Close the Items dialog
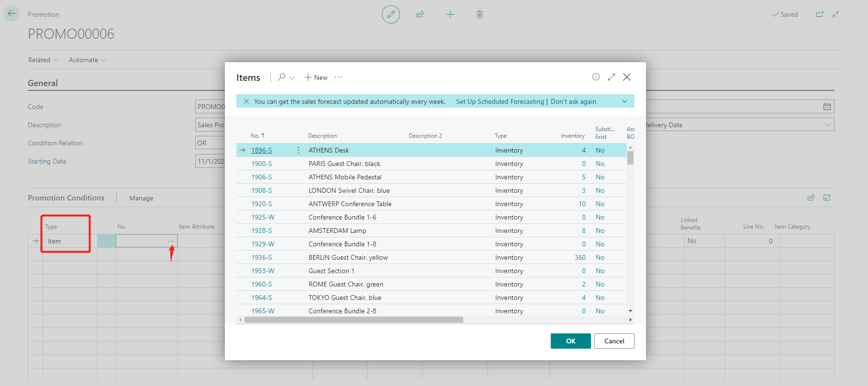 (627, 77)
